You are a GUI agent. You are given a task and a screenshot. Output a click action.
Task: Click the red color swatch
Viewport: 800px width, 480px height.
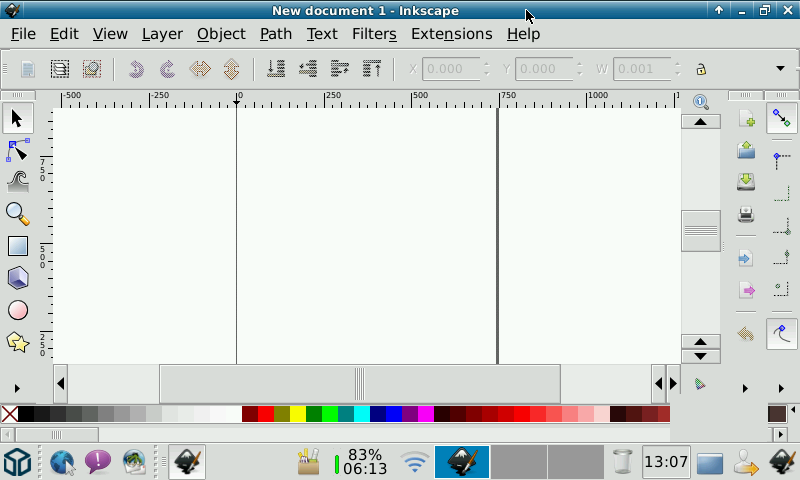click(x=266, y=414)
